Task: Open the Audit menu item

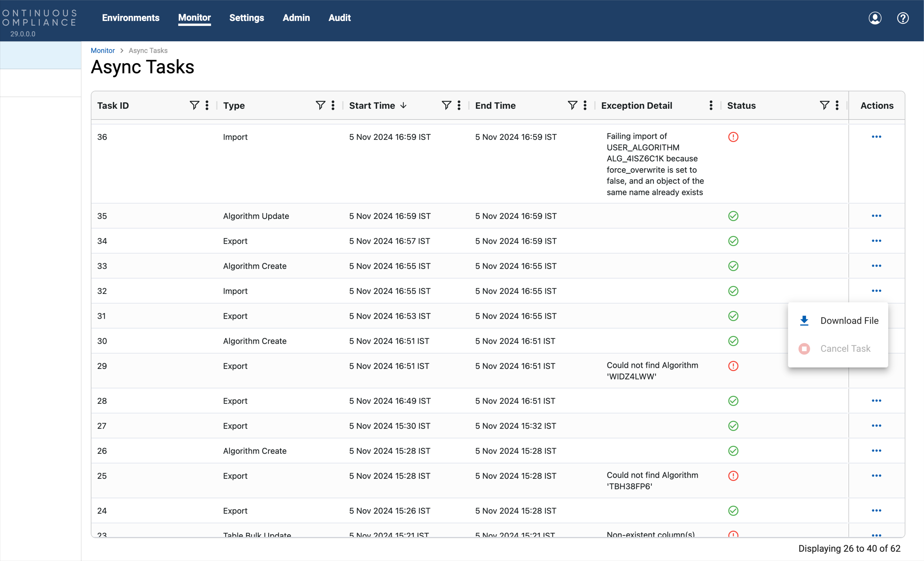Action: (x=339, y=18)
